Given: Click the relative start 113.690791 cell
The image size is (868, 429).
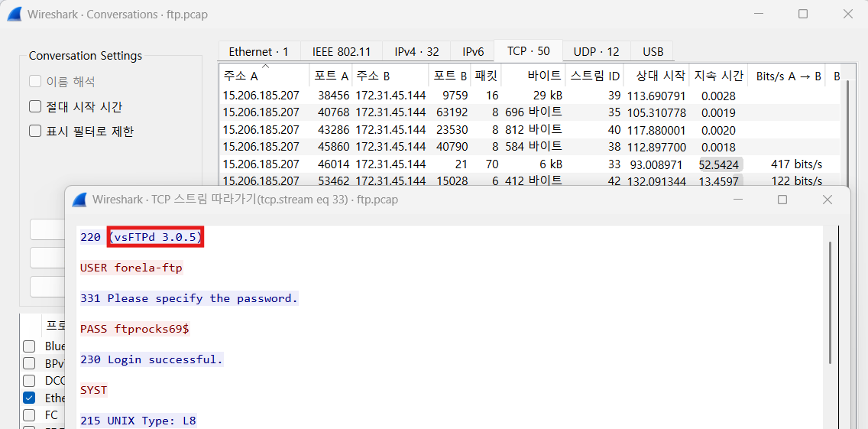Looking at the screenshot, I should (x=656, y=96).
